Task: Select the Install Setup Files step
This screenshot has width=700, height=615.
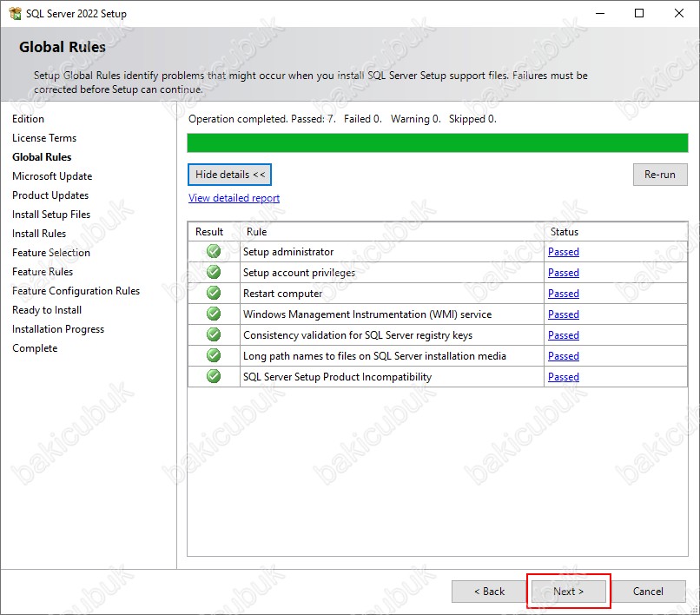Action: [x=51, y=215]
